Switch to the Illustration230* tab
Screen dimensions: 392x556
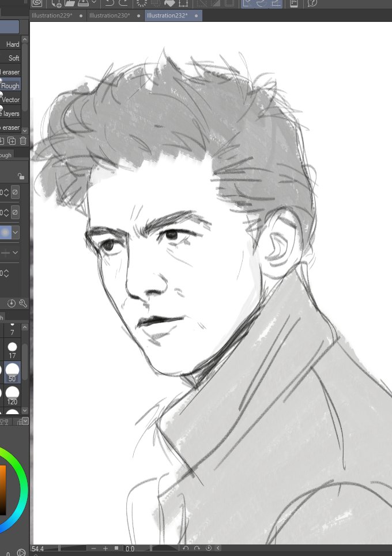click(110, 16)
